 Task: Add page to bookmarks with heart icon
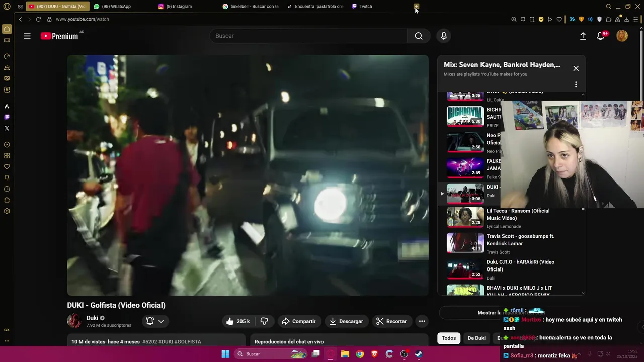click(x=559, y=19)
